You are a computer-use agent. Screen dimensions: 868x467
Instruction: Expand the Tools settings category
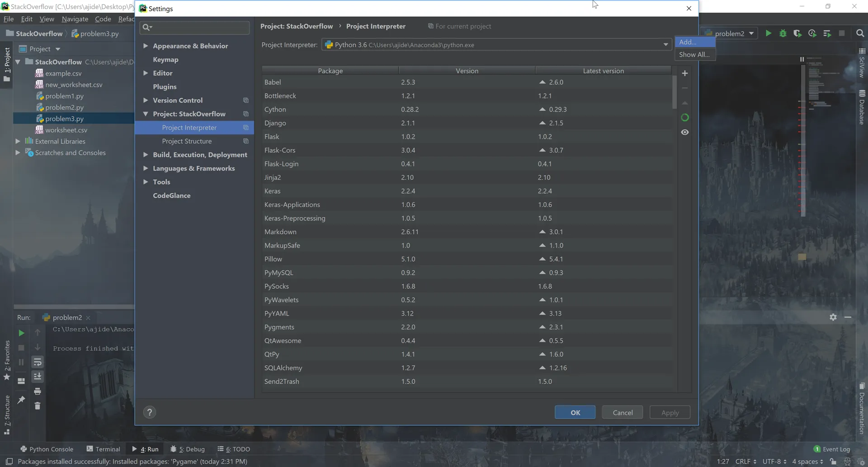point(146,181)
